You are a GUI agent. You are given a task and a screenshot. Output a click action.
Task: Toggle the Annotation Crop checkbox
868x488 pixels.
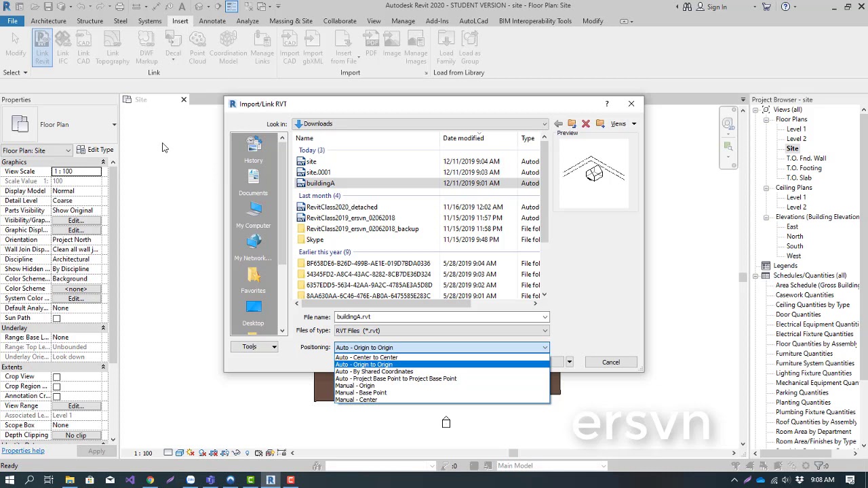(x=56, y=396)
